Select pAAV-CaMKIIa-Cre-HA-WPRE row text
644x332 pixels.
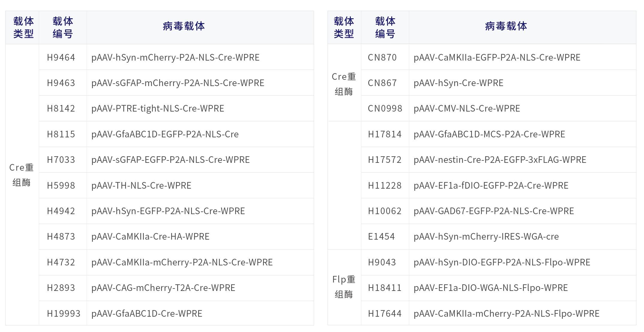tap(150, 236)
